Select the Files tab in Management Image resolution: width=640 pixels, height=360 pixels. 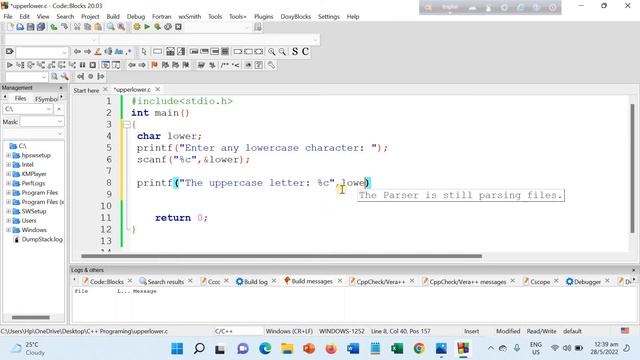pos(20,98)
